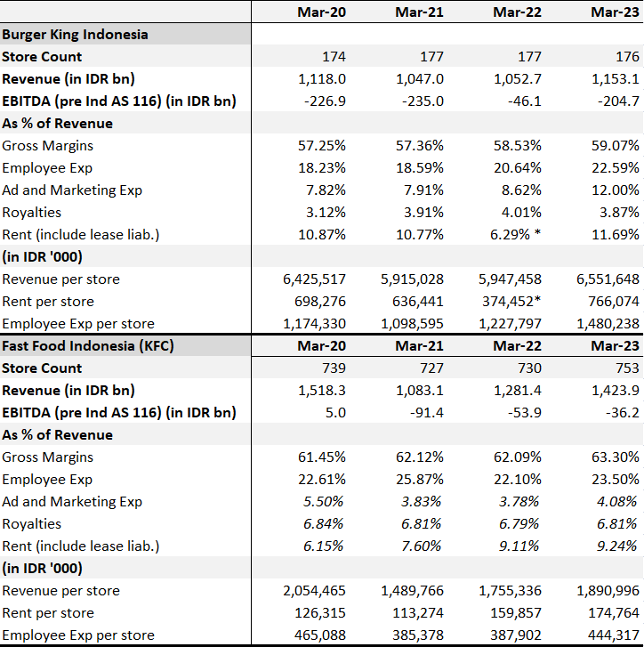Click EBITDA value -235.0
Screen dimensions: 644x647
(423, 101)
